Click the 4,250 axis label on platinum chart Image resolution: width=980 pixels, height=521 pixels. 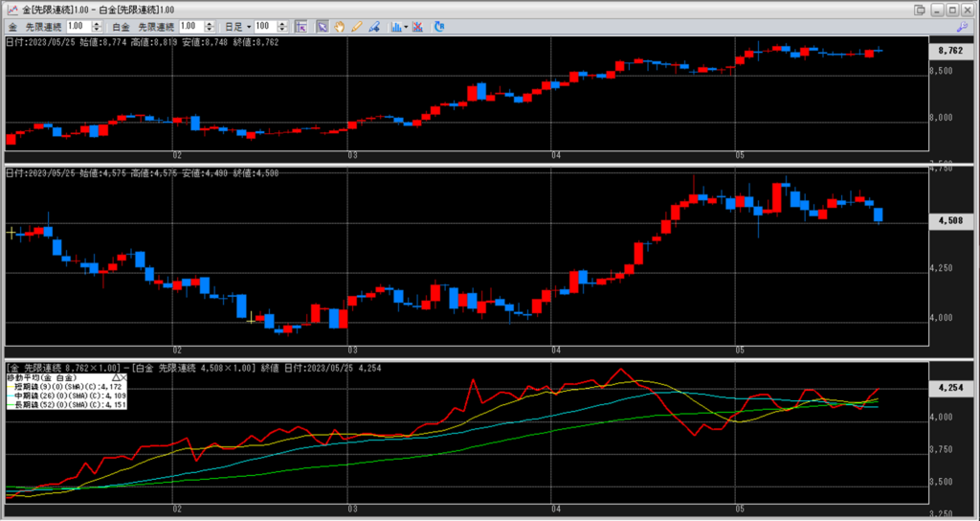(x=940, y=268)
